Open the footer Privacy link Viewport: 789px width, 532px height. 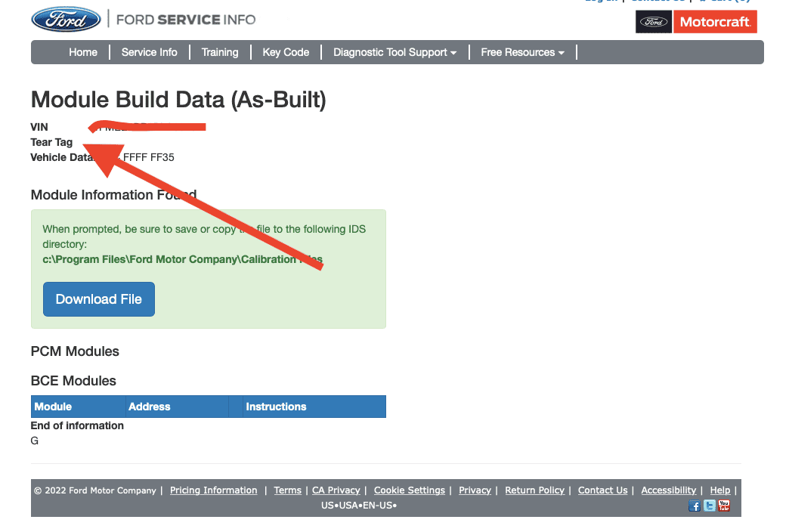tap(475, 490)
